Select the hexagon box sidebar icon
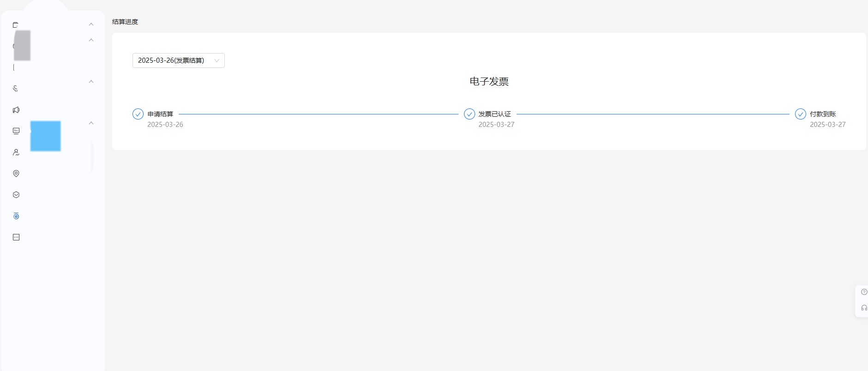 pyautogui.click(x=16, y=195)
